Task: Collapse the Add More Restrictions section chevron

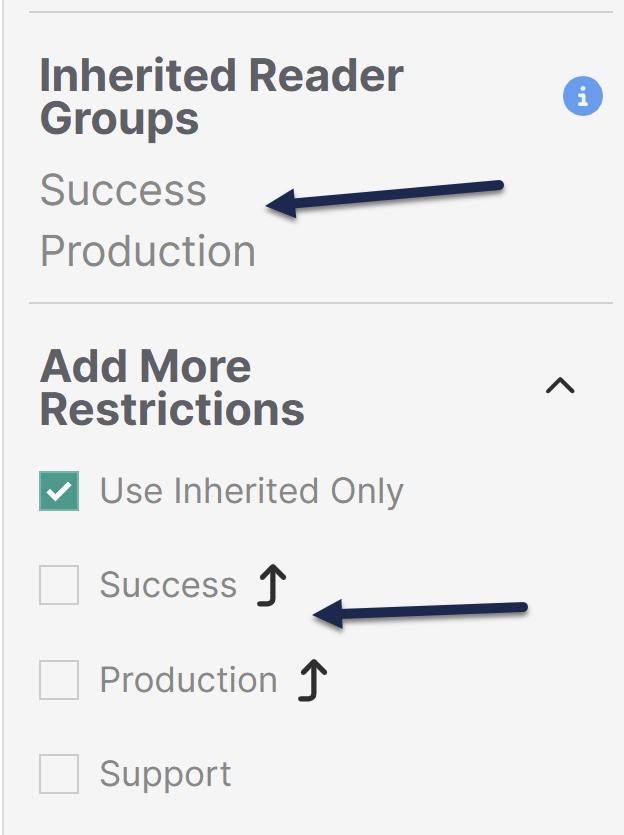Action: [x=560, y=385]
